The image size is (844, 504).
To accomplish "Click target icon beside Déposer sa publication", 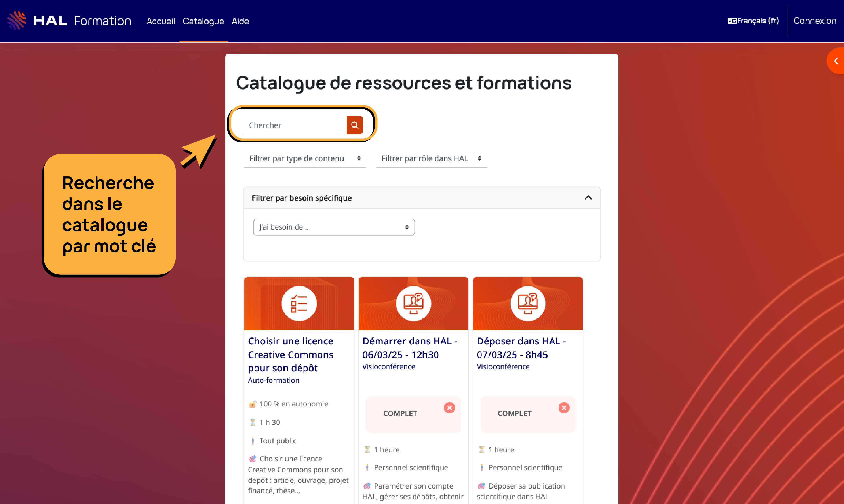I will click(482, 486).
